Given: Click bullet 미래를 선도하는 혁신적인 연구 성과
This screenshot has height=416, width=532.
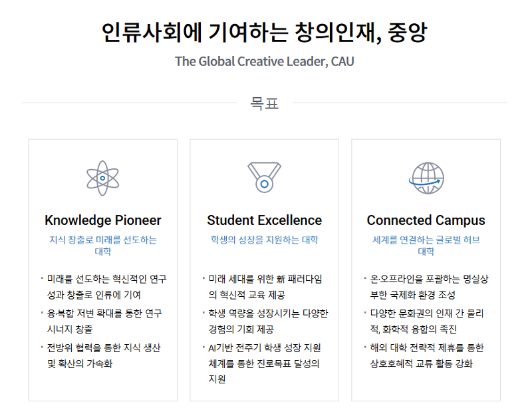Looking at the screenshot, I should coord(106,287).
